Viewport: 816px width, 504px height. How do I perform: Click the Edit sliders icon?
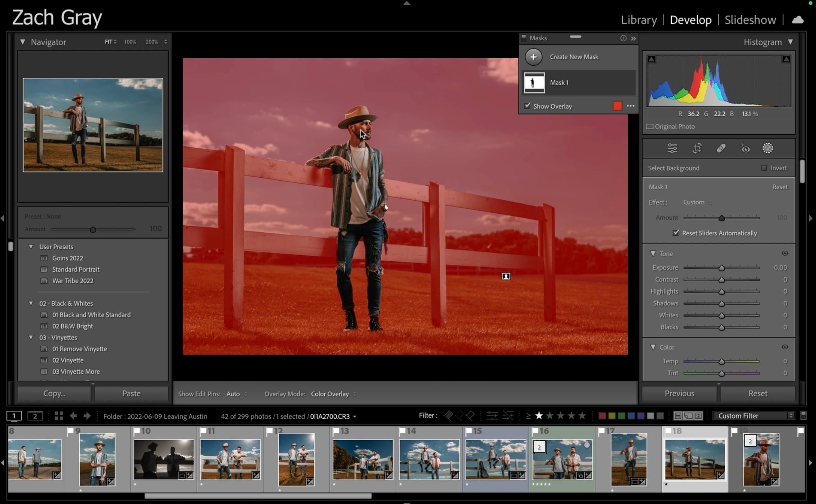coord(672,148)
